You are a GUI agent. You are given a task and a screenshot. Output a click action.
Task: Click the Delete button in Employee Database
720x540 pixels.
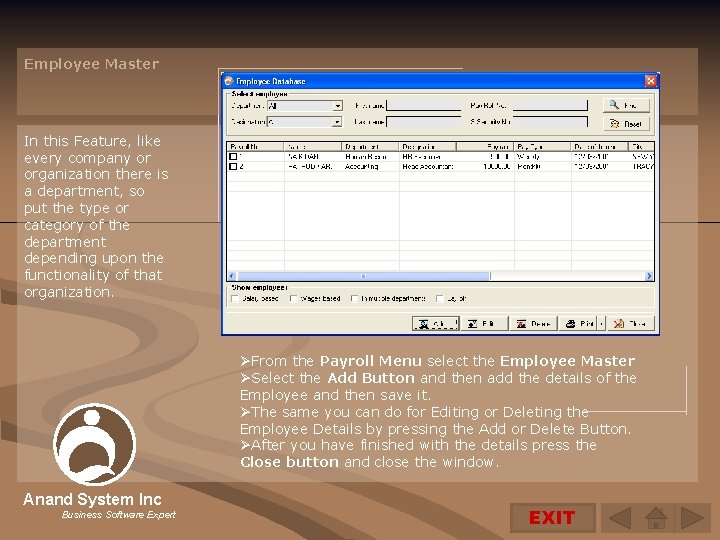tap(534, 323)
